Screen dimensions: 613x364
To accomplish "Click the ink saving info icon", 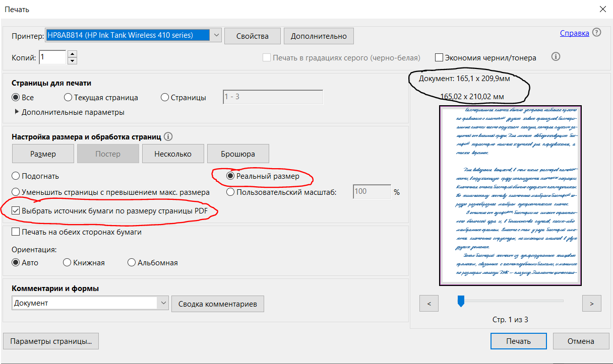I will (x=557, y=57).
